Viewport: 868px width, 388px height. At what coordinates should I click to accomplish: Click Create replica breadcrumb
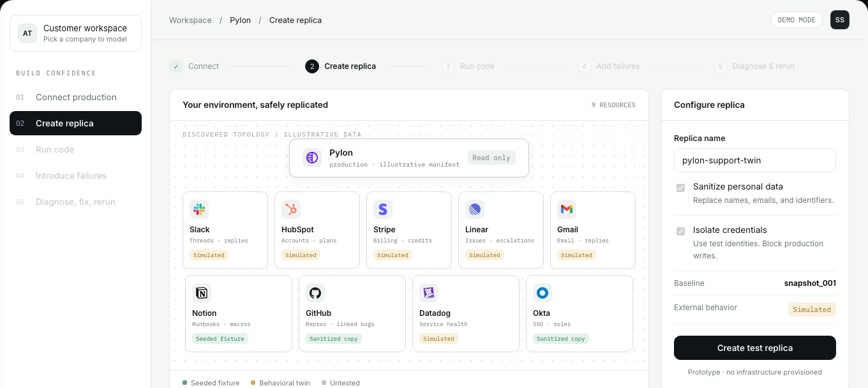(x=296, y=20)
